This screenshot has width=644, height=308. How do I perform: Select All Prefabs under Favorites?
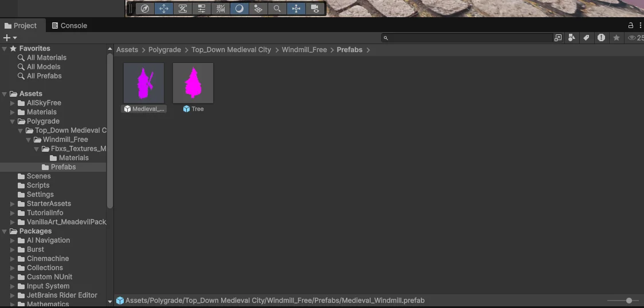44,76
